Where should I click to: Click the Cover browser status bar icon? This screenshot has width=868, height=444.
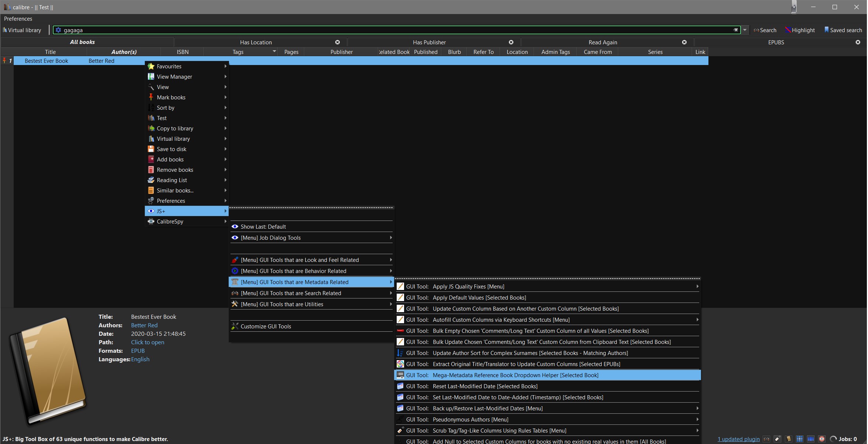811,439
